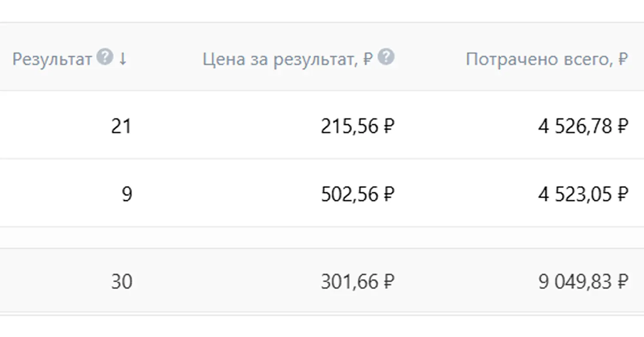
Task: Select the result value 9
Action: tap(127, 195)
